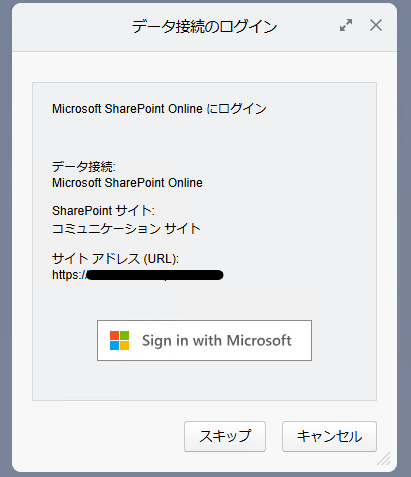This screenshot has height=477, width=411.
Task: Click the キャンセル button
Action: [x=329, y=436]
